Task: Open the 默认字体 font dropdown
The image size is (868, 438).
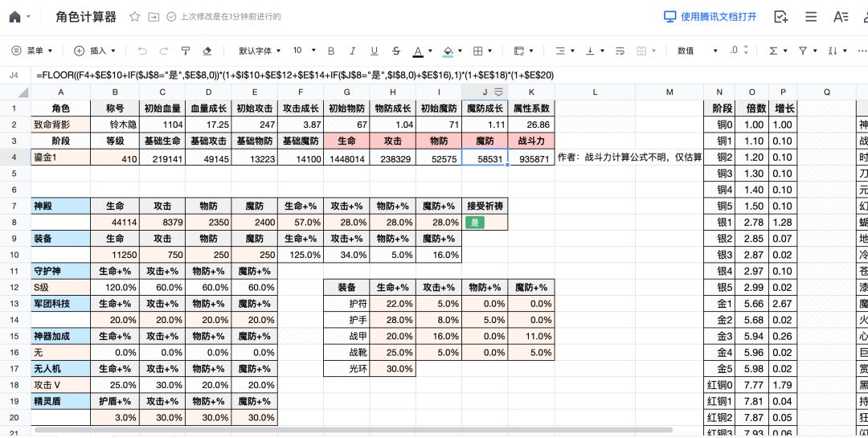Action: point(260,51)
